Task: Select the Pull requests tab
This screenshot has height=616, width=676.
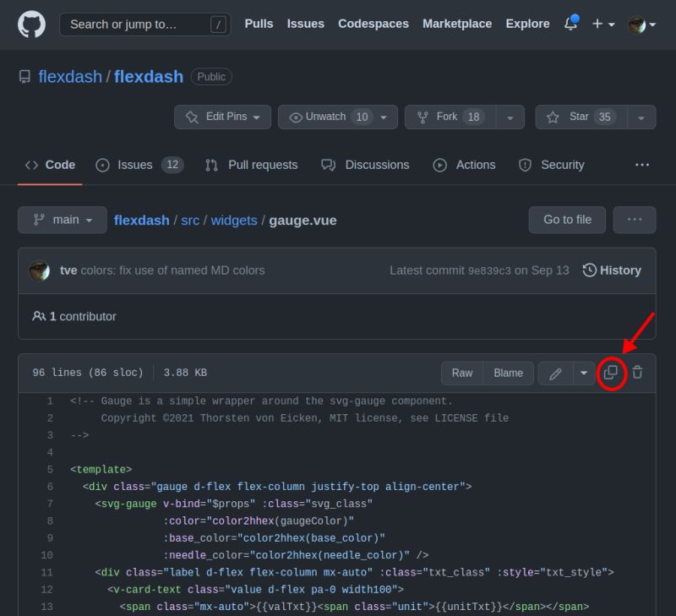Action: [x=251, y=165]
